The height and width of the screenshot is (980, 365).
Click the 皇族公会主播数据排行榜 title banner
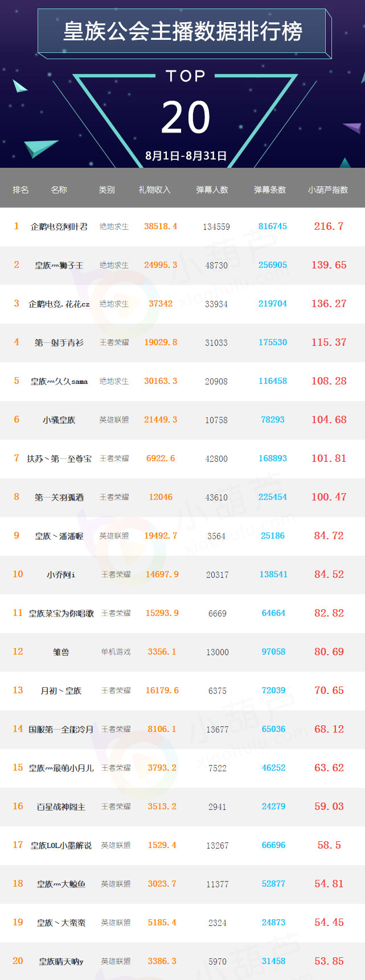[182, 32]
